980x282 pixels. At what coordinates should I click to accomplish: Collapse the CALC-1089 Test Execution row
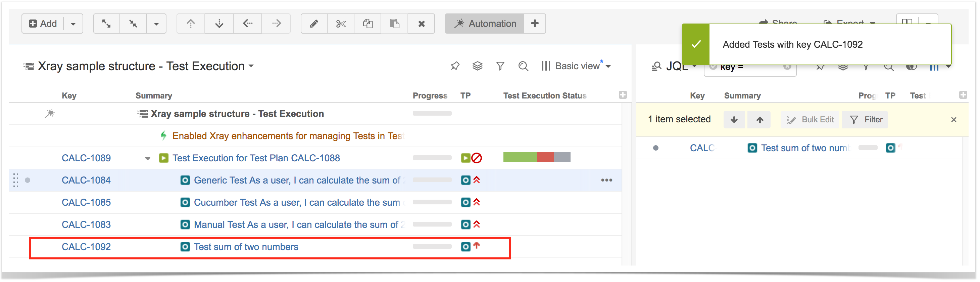(x=148, y=159)
